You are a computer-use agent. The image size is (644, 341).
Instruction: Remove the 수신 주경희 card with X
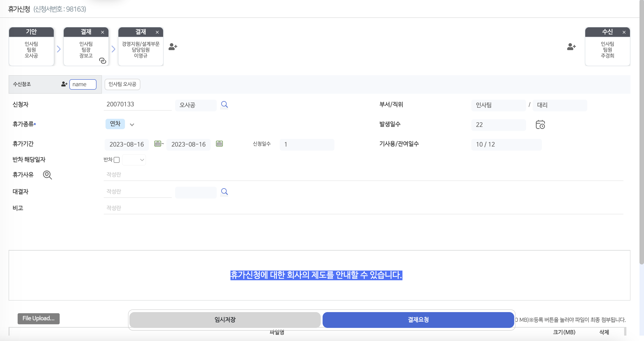click(x=624, y=32)
